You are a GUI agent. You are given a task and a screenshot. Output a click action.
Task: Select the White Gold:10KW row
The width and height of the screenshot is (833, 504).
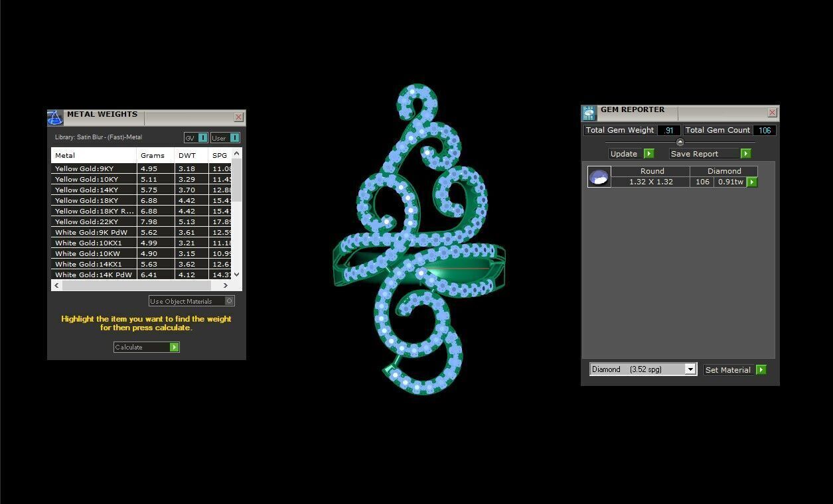(141, 253)
